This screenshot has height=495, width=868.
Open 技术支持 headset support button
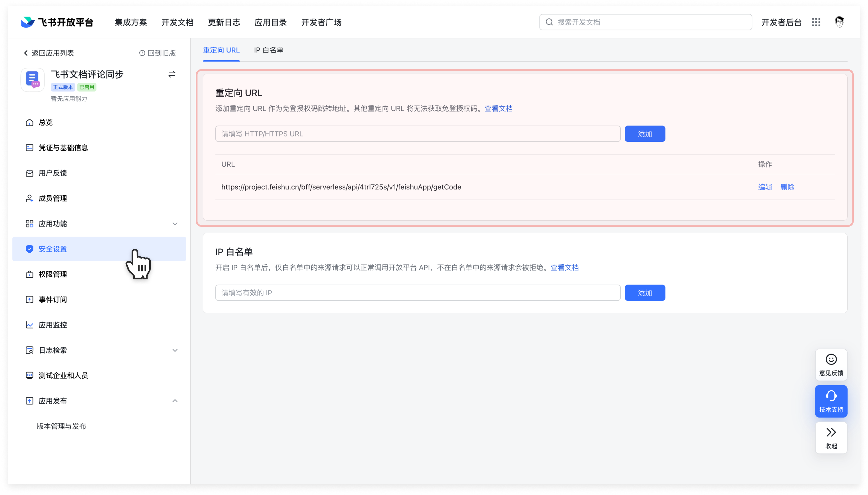pos(831,401)
